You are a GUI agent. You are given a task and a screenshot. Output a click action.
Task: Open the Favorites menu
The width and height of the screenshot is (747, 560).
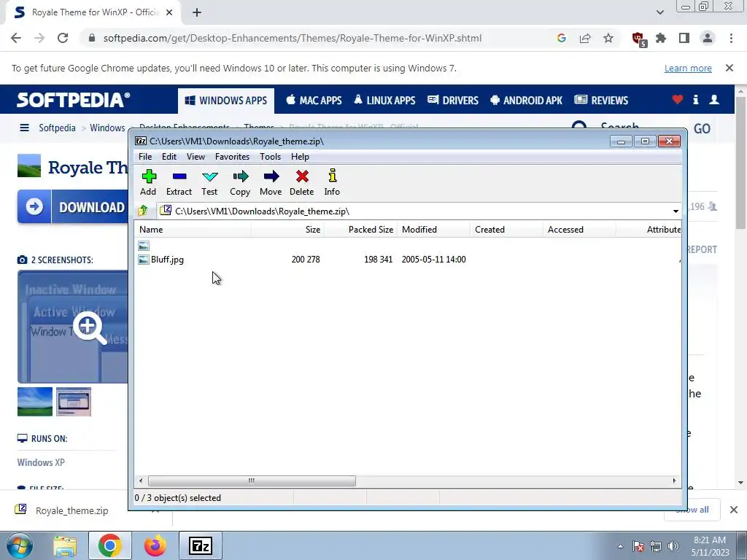click(x=232, y=157)
